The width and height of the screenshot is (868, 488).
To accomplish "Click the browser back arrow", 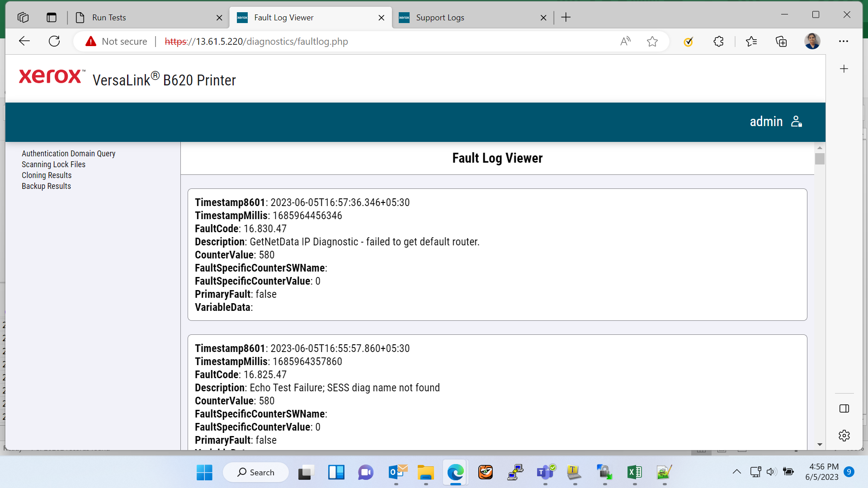I will [24, 41].
